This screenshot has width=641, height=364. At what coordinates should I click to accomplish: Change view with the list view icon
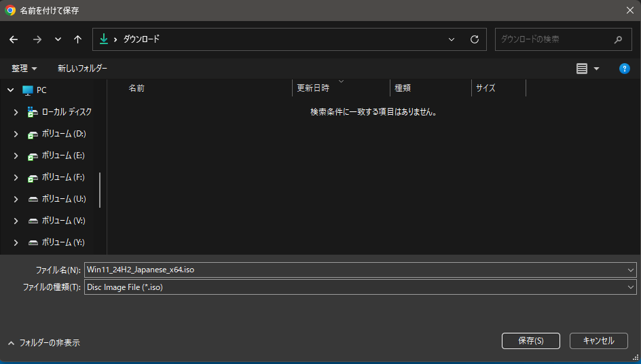[582, 69]
